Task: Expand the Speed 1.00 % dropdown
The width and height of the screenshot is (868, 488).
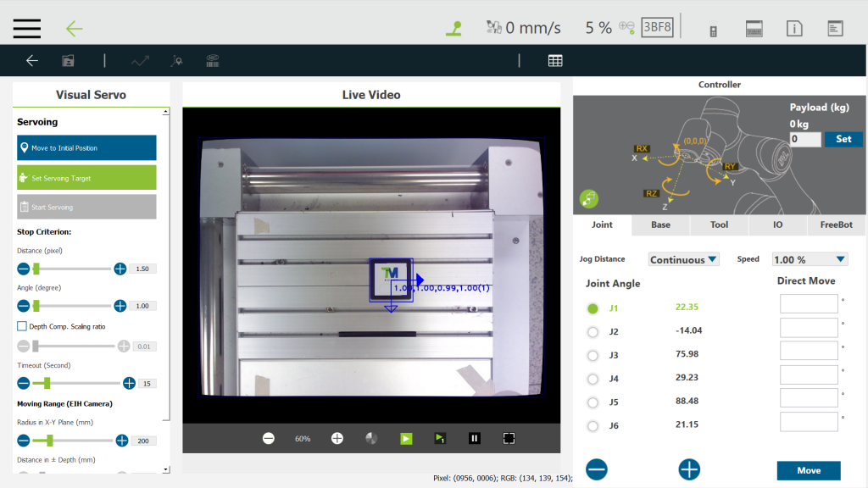Action: [x=810, y=259]
